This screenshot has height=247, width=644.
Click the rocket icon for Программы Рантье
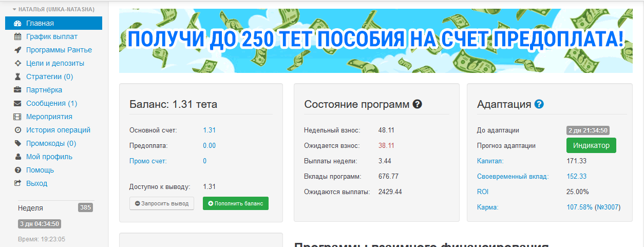pos(17,50)
